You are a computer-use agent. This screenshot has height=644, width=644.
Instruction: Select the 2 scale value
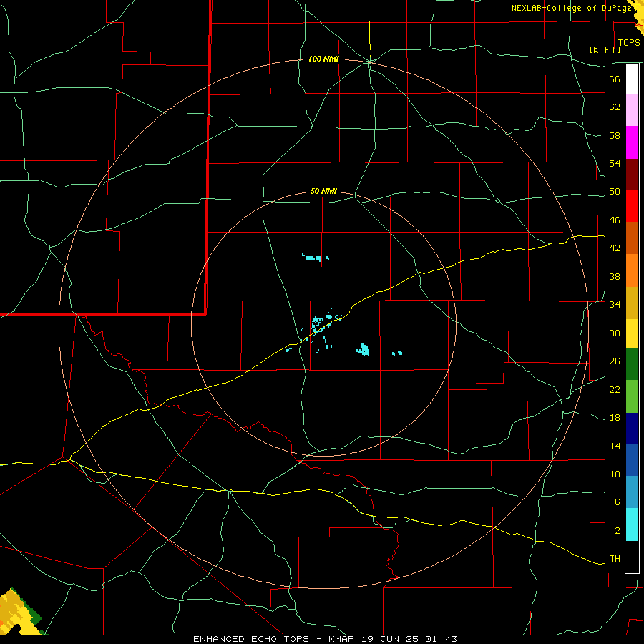coord(618,531)
